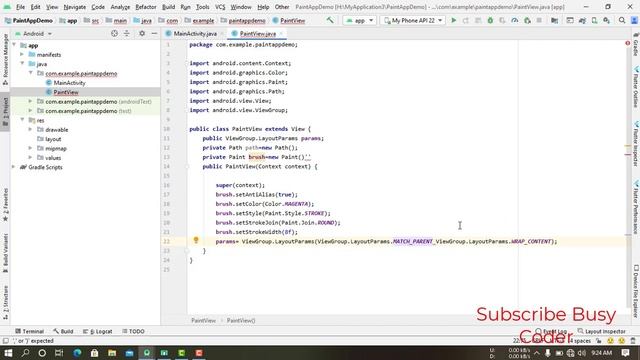Expand the manifests folder
The width and height of the screenshot is (640, 360).
click(22, 54)
